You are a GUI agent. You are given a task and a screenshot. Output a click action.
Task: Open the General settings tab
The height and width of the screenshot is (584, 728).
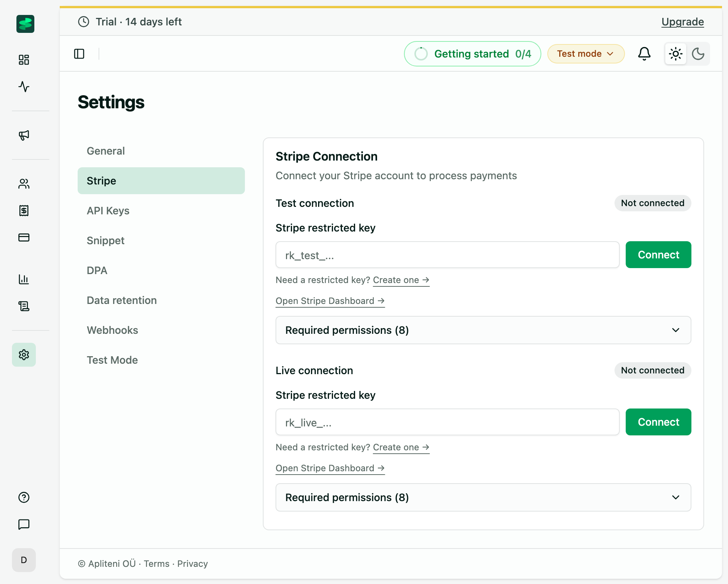[161, 151]
